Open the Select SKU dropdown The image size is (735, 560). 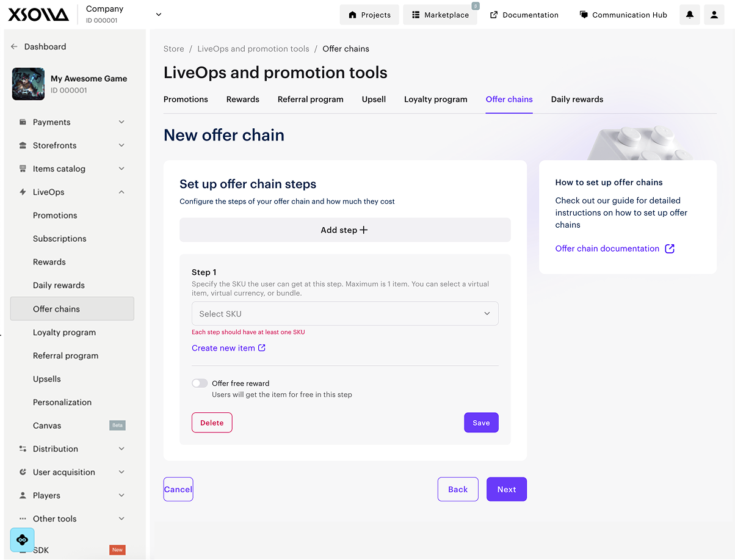tap(345, 314)
